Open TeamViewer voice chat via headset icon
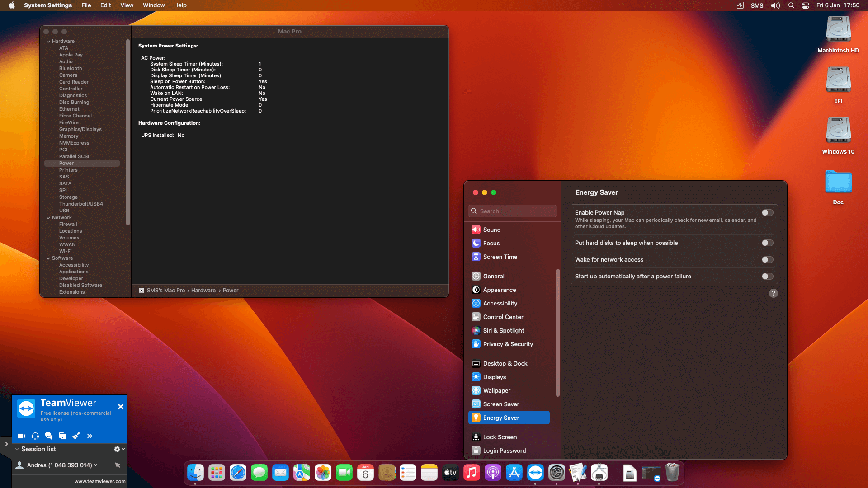This screenshot has width=868, height=488. tap(35, 436)
